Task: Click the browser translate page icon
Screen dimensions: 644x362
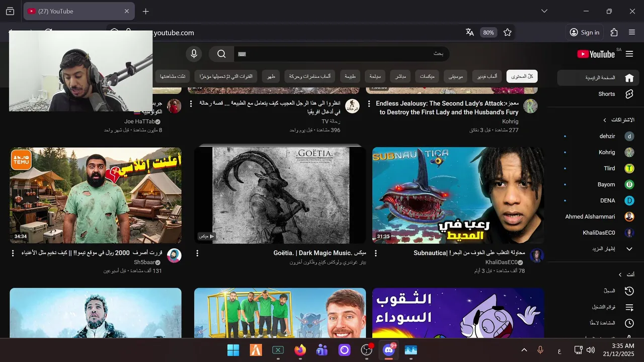Action: [x=470, y=32]
